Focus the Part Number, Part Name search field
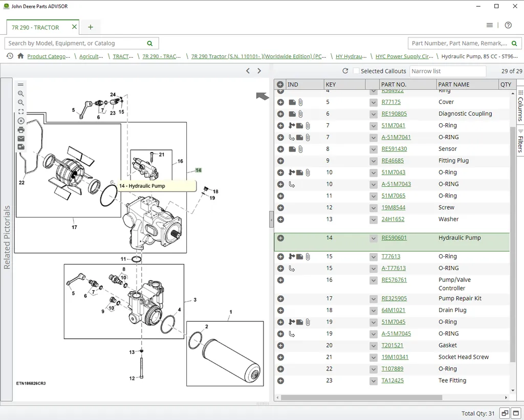 (x=465, y=43)
